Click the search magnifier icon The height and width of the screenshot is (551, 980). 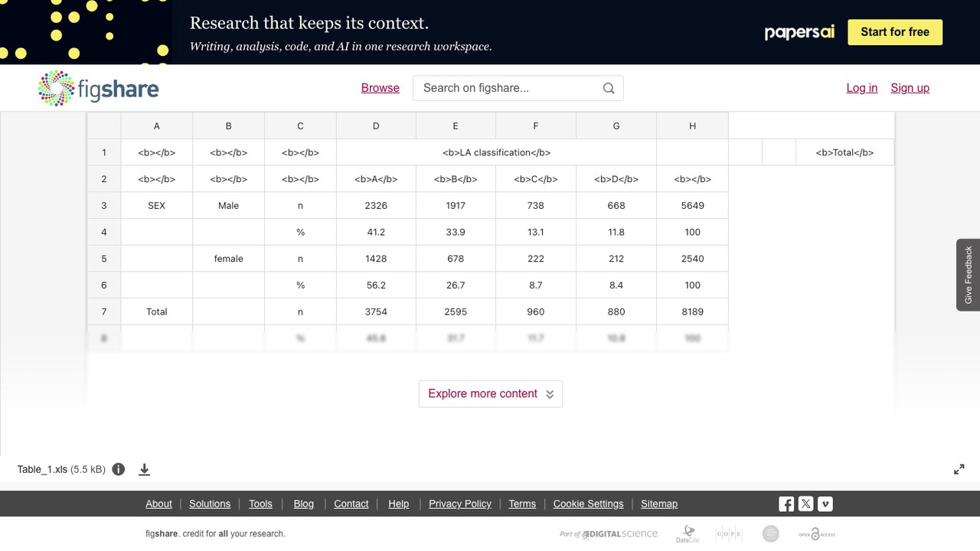click(609, 88)
